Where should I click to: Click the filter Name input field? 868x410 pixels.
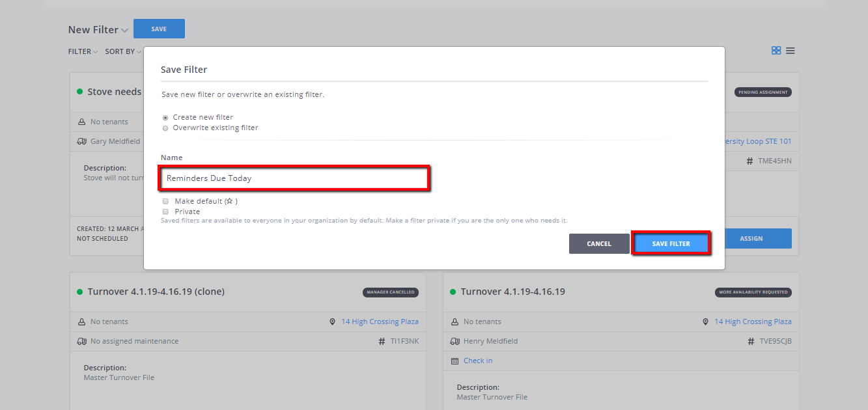[294, 178]
